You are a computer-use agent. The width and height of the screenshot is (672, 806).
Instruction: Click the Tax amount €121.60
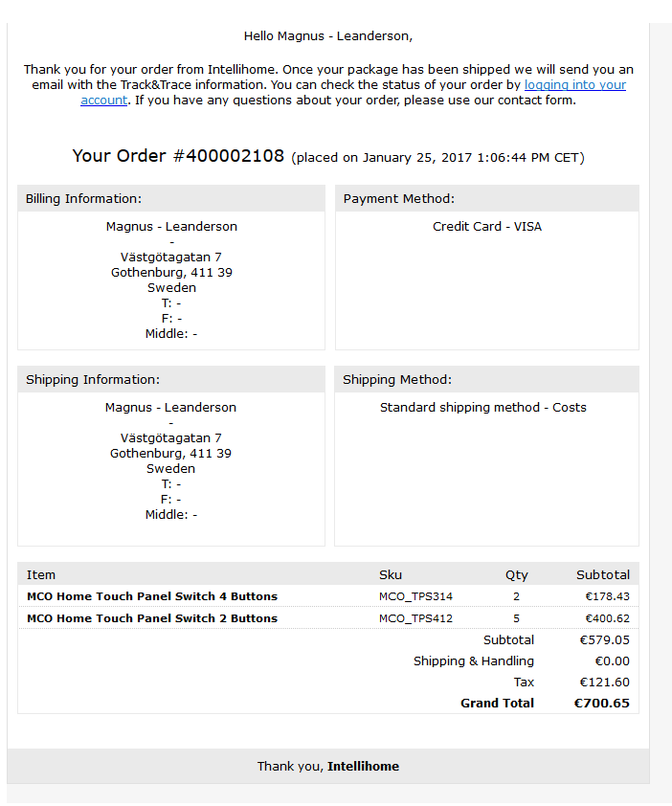pos(605,683)
